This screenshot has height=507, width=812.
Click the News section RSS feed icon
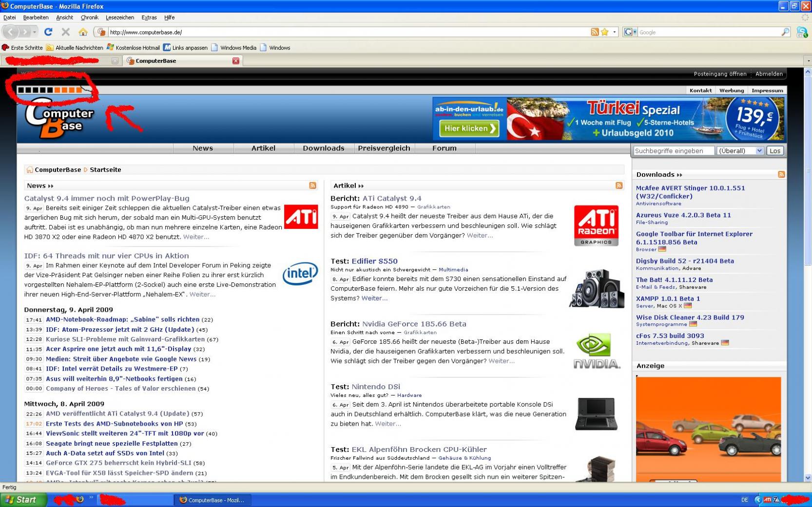(313, 186)
